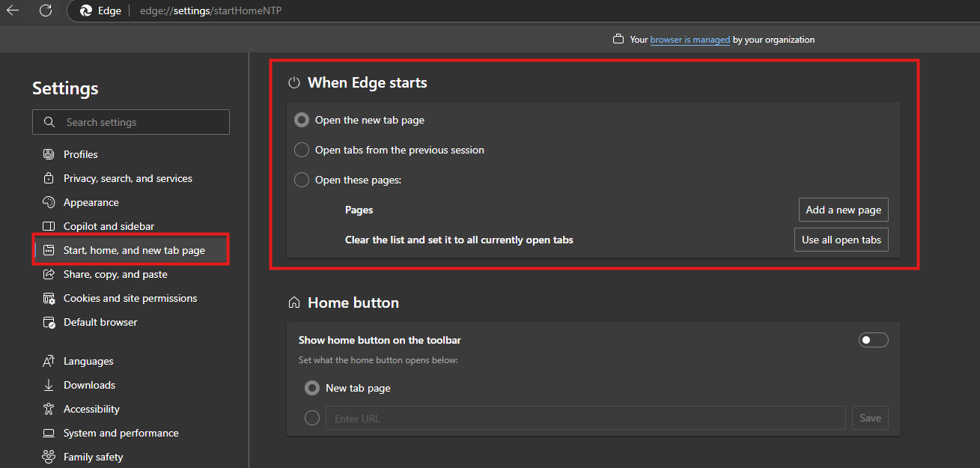This screenshot has height=468, width=980.
Task: Enable the home button toolbar toggle
Action: [873, 340]
